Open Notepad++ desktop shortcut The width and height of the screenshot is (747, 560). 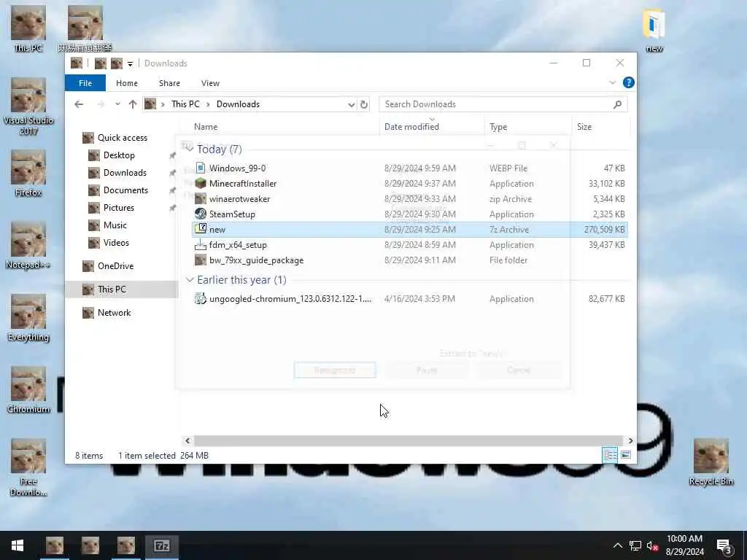click(x=28, y=246)
